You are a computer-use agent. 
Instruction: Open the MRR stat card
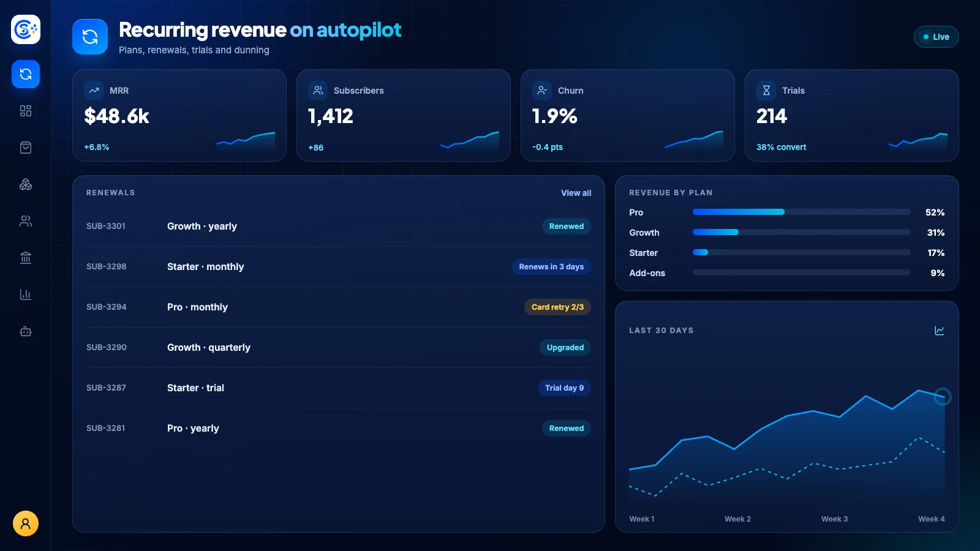[179, 116]
